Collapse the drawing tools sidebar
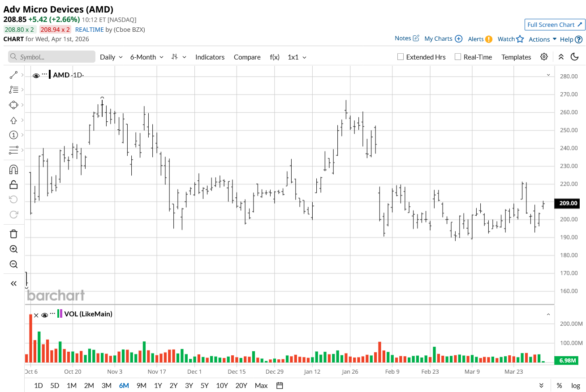 click(13, 283)
